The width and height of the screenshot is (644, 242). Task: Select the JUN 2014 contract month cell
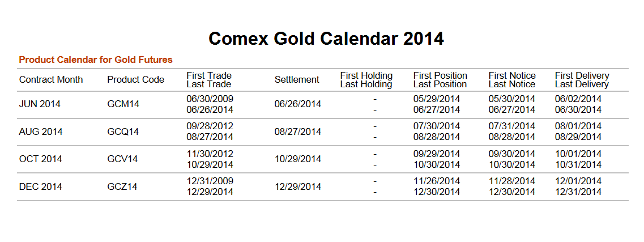tap(40, 104)
